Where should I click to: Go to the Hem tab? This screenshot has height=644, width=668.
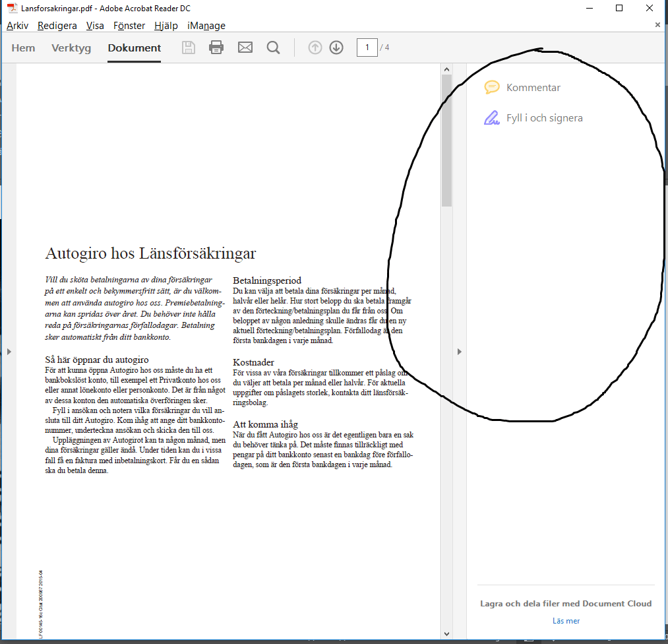point(23,48)
